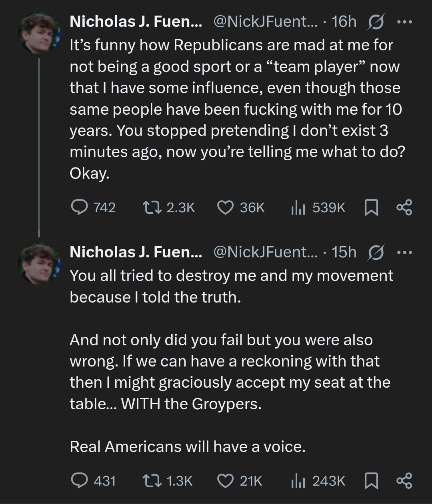The width and height of the screenshot is (432, 504).
Task: Share the second tweet about Real Americans
Action: click(x=404, y=481)
